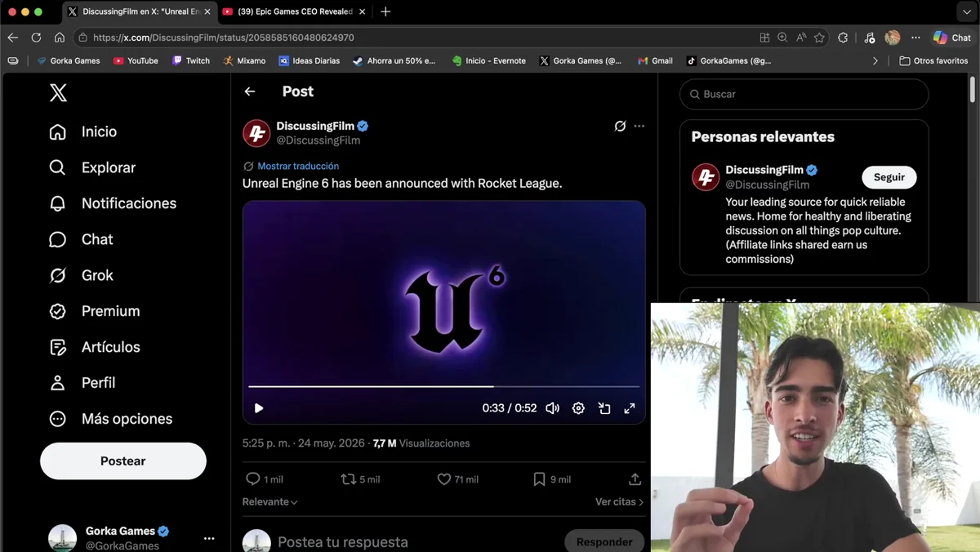Open DiscussingFilm in Personas relevantes
Viewport: 980px width, 552px height.
click(764, 170)
